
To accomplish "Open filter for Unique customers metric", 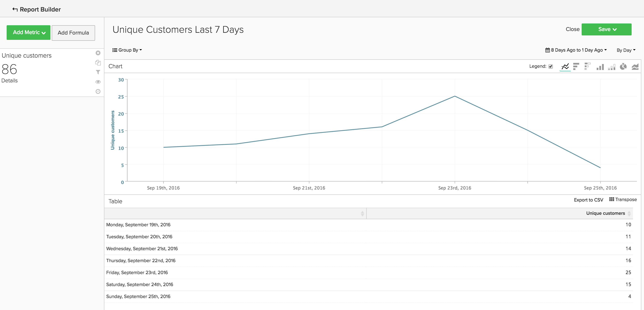I will [x=98, y=72].
